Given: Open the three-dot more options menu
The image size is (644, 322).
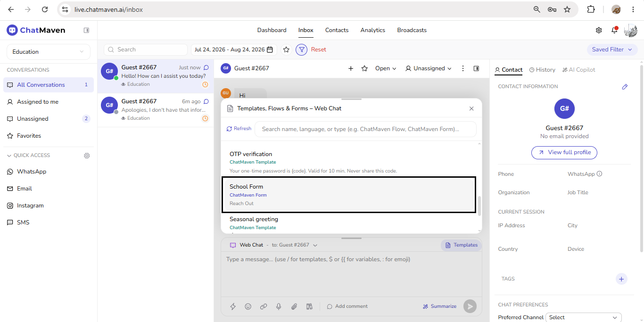Looking at the screenshot, I should [463, 68].
